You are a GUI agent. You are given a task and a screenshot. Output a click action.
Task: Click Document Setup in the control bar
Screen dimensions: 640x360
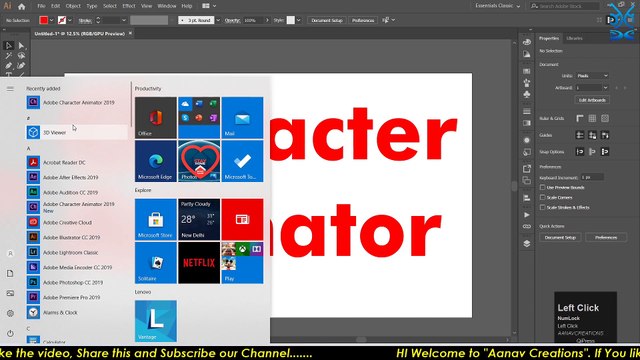(327, 20)
